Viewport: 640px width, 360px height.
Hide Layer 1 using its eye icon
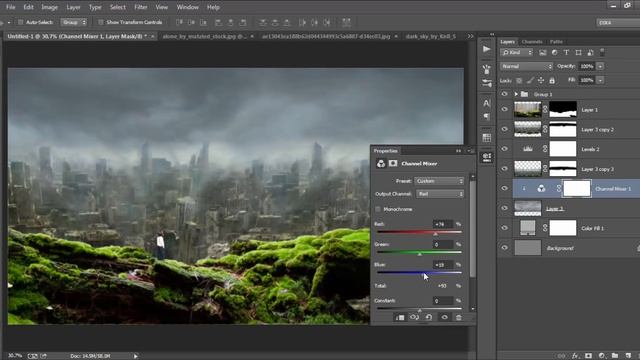point(505,109)
